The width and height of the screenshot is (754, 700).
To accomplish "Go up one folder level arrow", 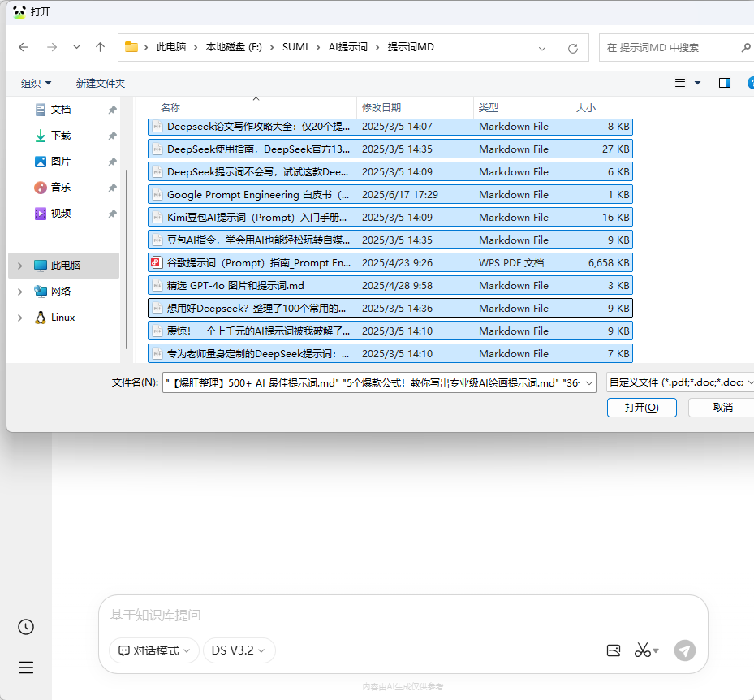I will (x=101, y=48).
